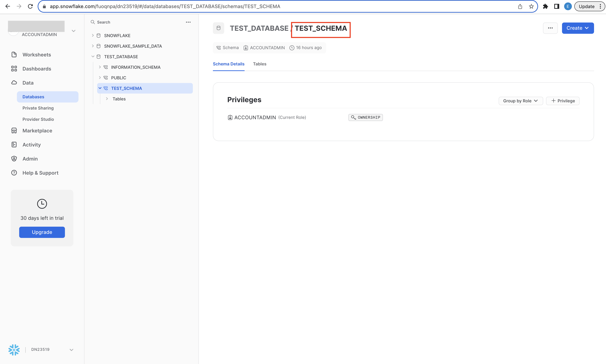Click ACCOUNTADMIN role in Privileges
Viewport: 606px width, 364px height.
(255, 117)
